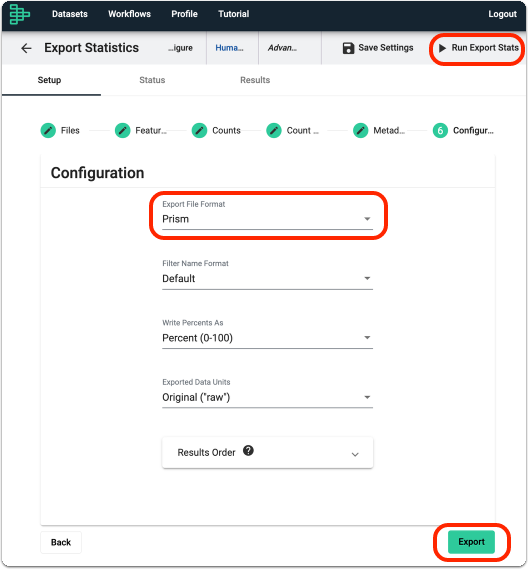Switch to the Results tab
Image resolution: width=528 pixels, height=569 pixels.
(255, 80)
